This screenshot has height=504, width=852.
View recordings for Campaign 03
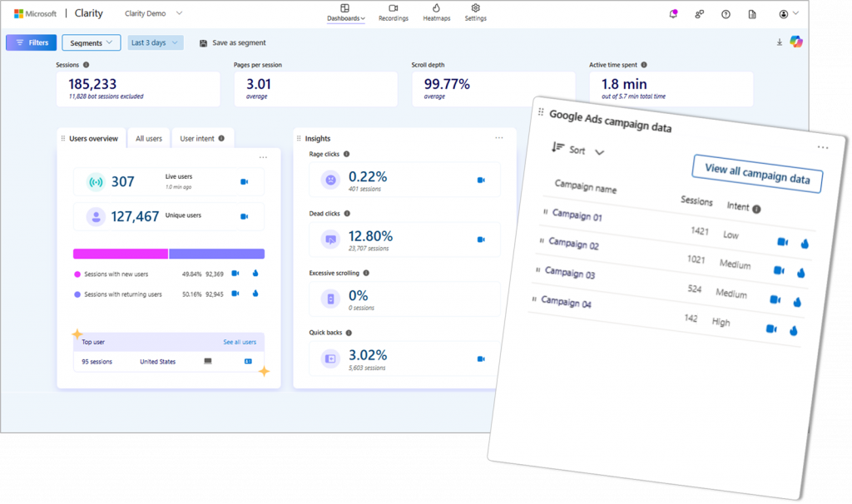(775, 299)
